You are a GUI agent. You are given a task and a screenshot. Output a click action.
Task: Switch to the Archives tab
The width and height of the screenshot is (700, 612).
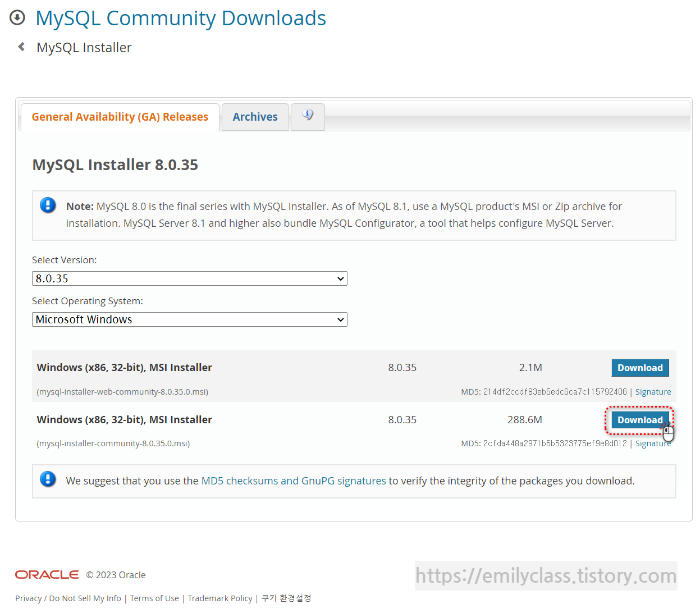255,117
